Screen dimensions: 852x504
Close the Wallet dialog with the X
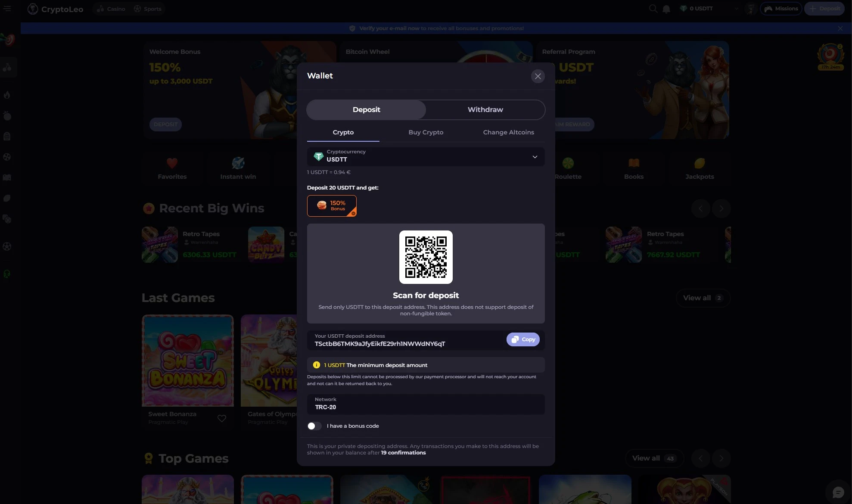pyautogui.click(x=538, y=76)
